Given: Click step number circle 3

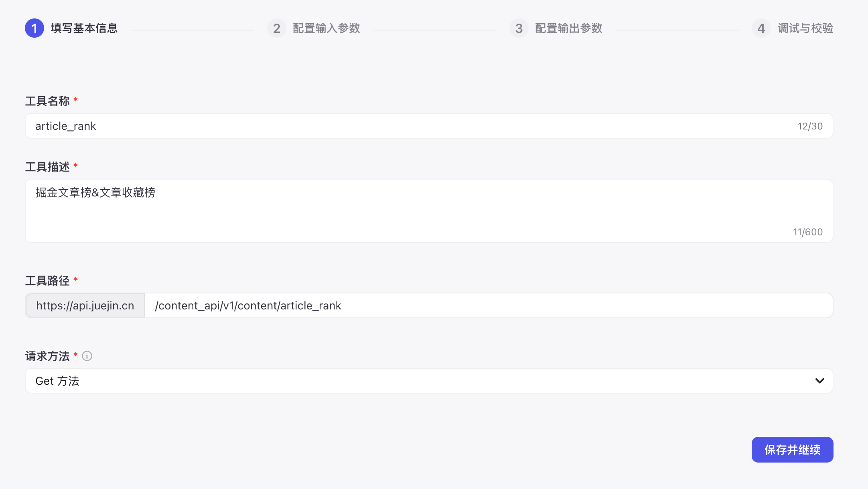Looking at the screenshot, I should (x=519, y=28).
